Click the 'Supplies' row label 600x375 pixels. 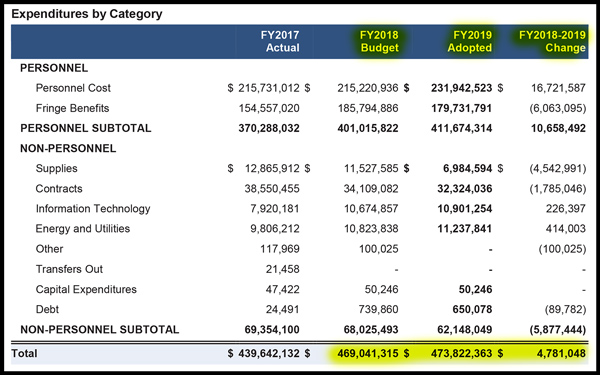click(56, 168)
